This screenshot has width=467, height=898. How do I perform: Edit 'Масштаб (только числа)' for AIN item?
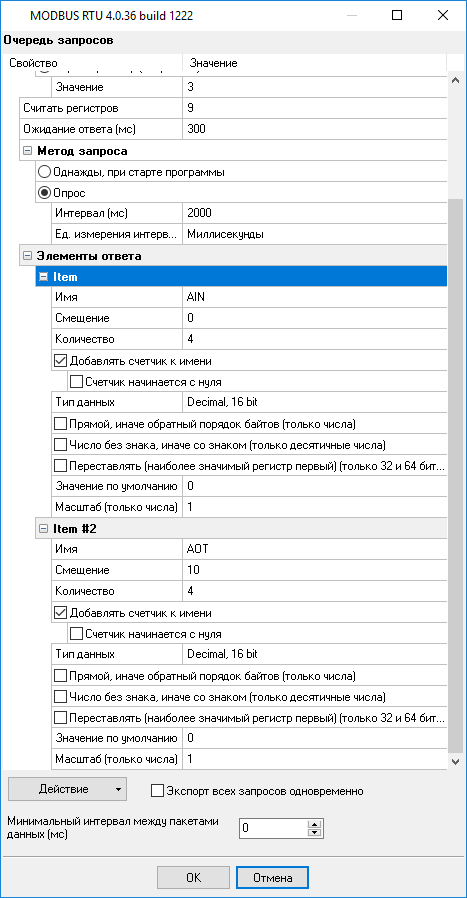(x=314, y=507)
